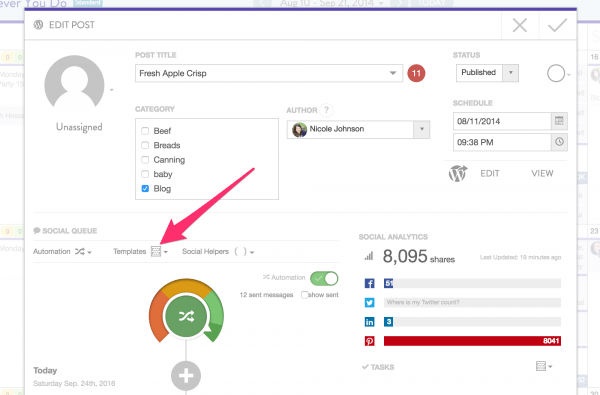Open the post title dropdown arrow
The height and width of the screenshot is (395, 600).
click(393, 73)
